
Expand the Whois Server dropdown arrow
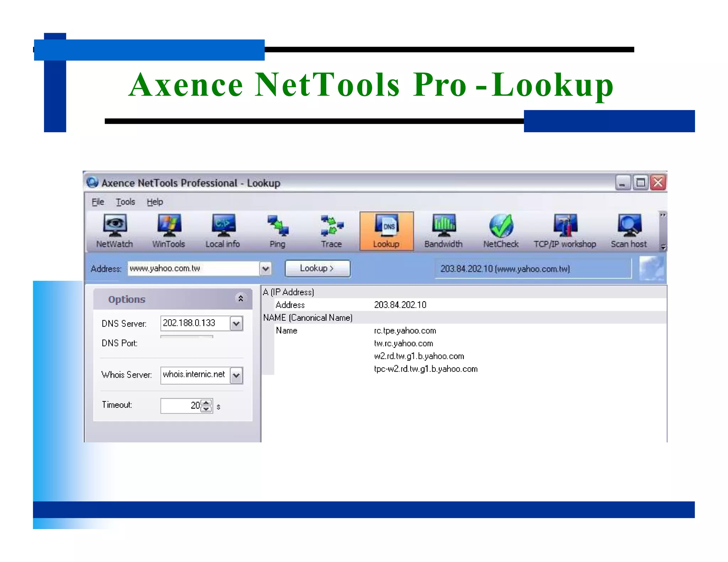tap(236, 375)
